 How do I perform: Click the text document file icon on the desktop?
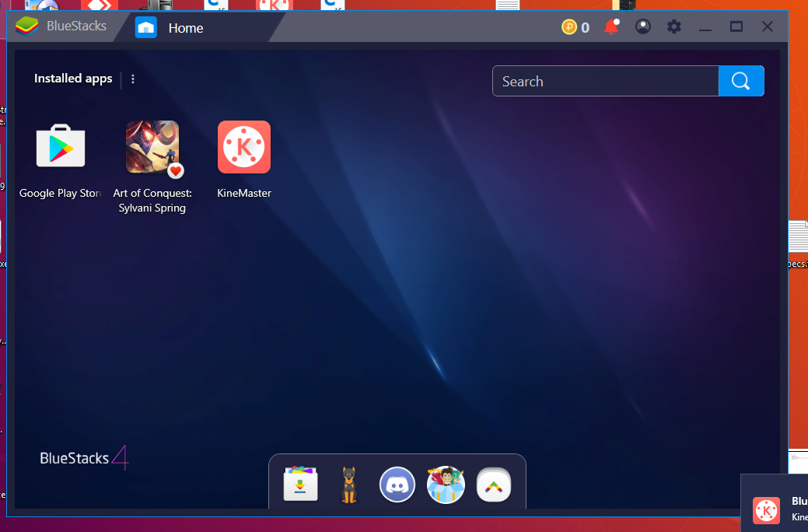click(x=798, y=236)
